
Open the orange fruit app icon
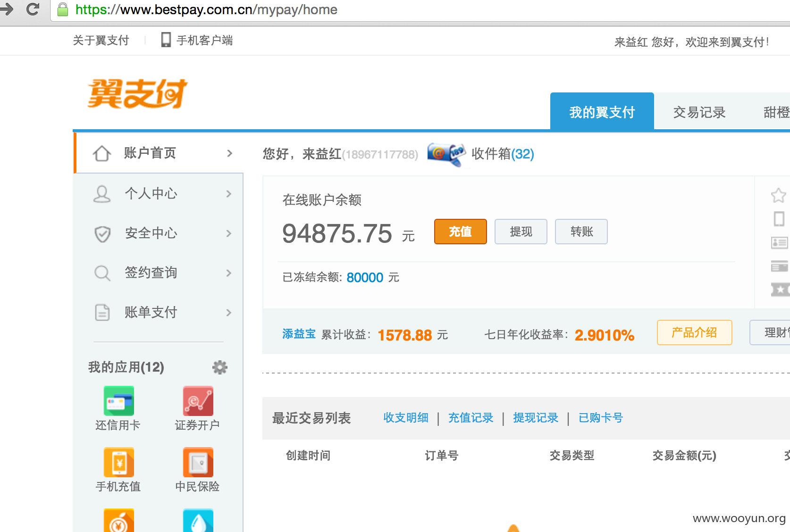(x=119, y=520)
